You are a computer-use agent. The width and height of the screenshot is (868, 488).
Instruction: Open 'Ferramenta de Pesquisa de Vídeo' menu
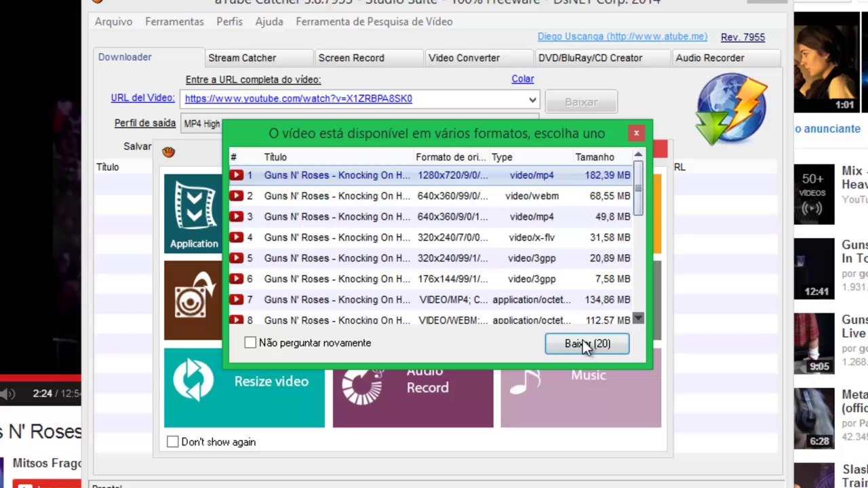[x=374, y=22]
